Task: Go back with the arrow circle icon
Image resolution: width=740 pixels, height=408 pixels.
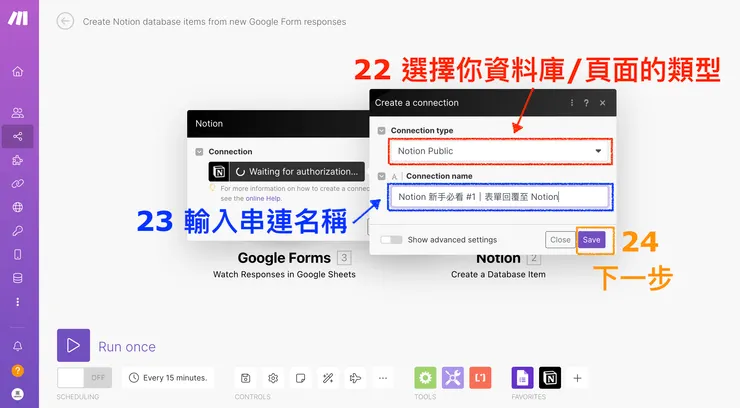Action: [x=65, y=21]
